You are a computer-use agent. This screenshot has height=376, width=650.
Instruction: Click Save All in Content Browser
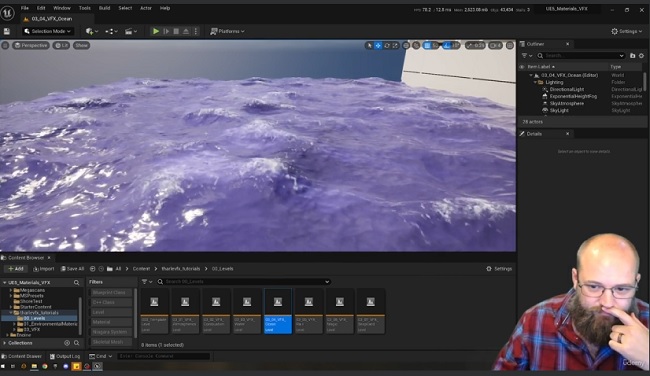(72, 269)
